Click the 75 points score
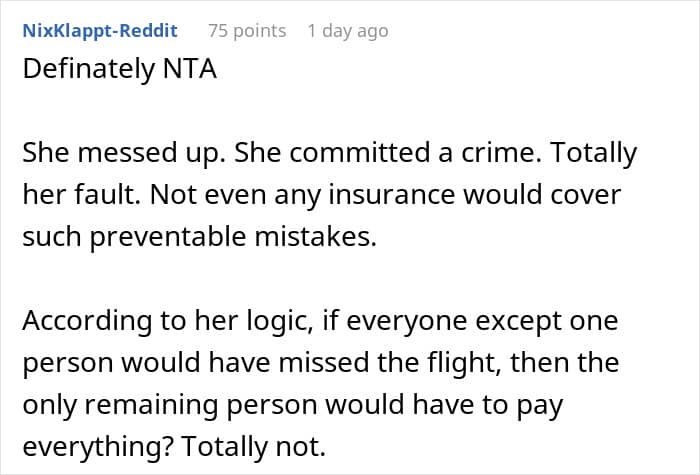Viewport: 700px width, 475px height. (246, 31)
